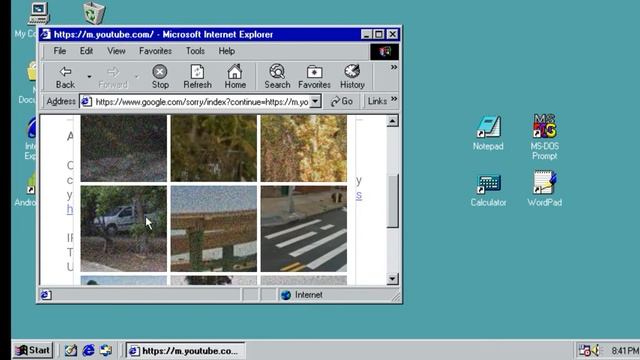The width and height of the screenshot is (640, 360).
Task: Open the Calculator desktop shortcut
Action: click(488, 190)
